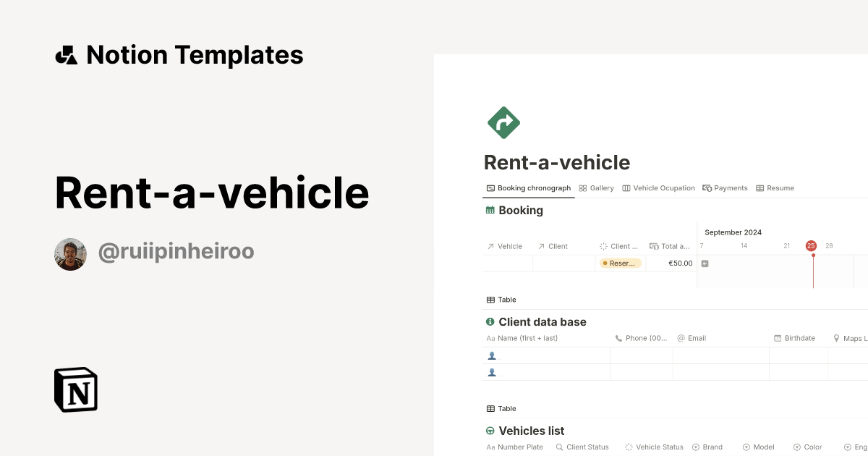This screenshot has height=456, width=868.
Task: Open the Brand select column header
Action: coord(707,447)
